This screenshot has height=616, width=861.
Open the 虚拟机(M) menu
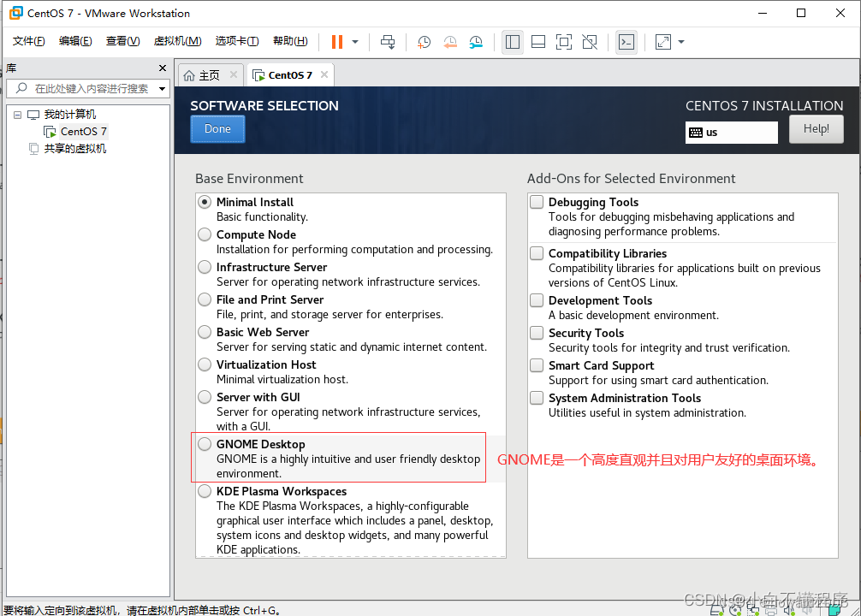point(177,41)
